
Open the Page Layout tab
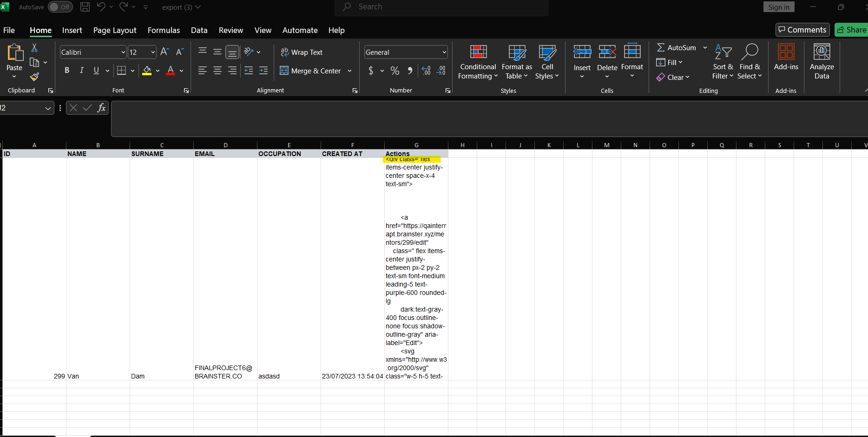(115, 30)
